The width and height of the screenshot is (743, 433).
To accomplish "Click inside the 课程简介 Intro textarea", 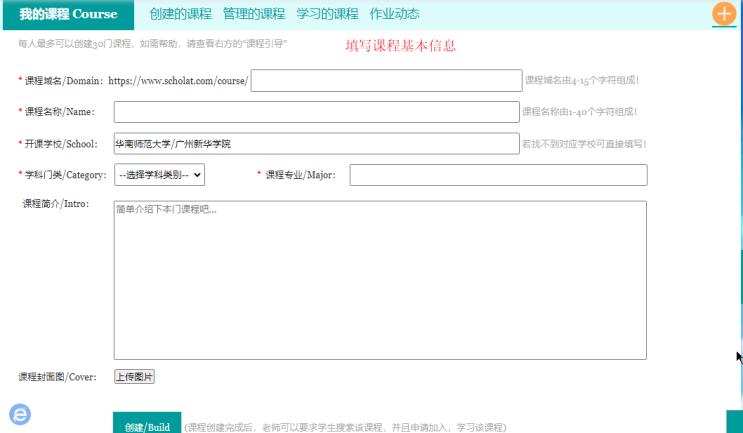I will [380, 280].
